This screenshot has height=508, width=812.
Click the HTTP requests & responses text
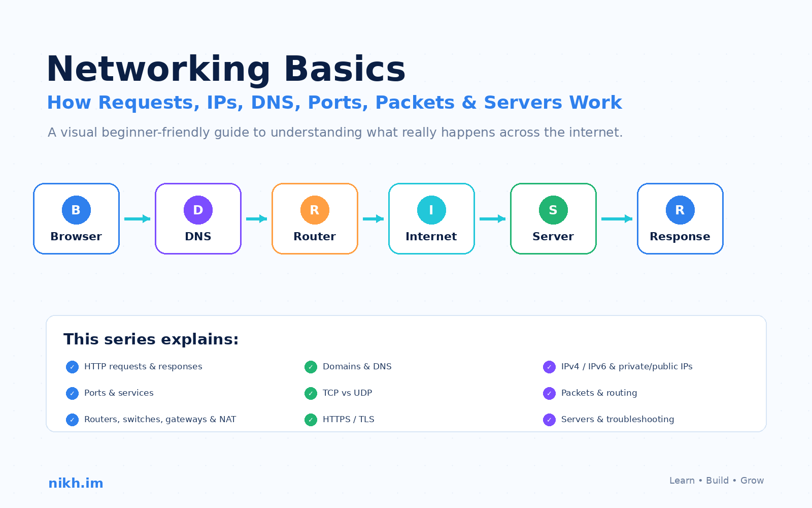[x=143, y=367]
